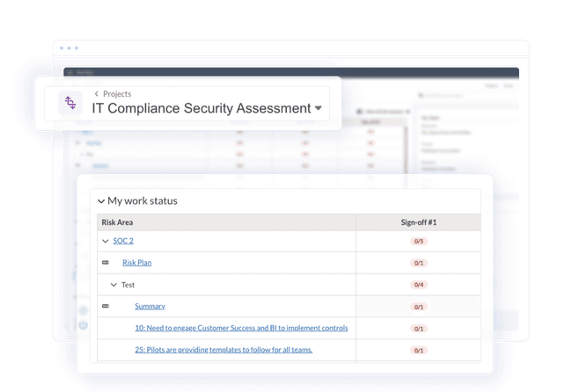Collapse the Test group chevron
The width and height of the screenshot is (563, 392).
click(113, 285)
